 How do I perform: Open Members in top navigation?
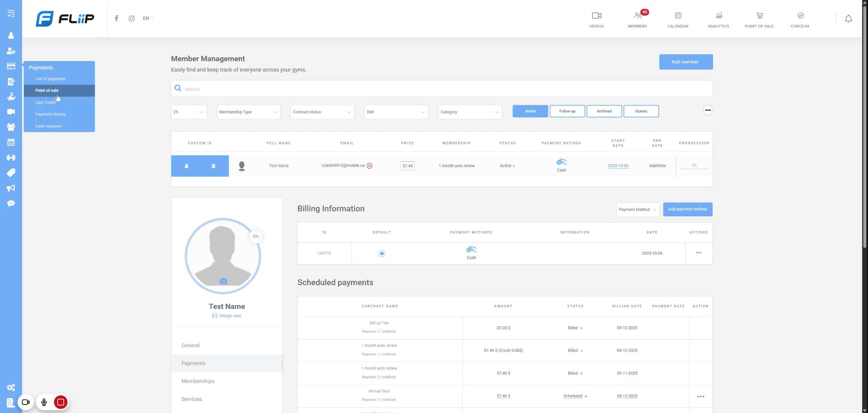pos(637,20)
